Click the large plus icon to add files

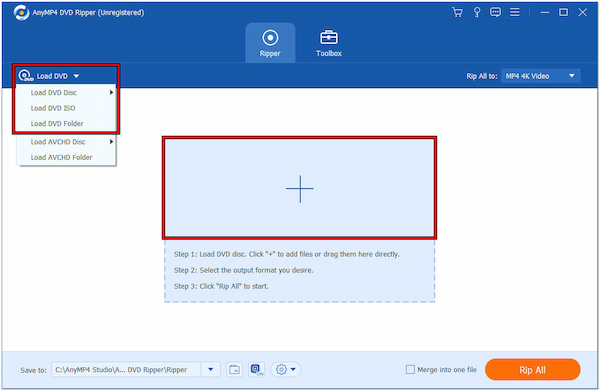[x=300, y=189]
